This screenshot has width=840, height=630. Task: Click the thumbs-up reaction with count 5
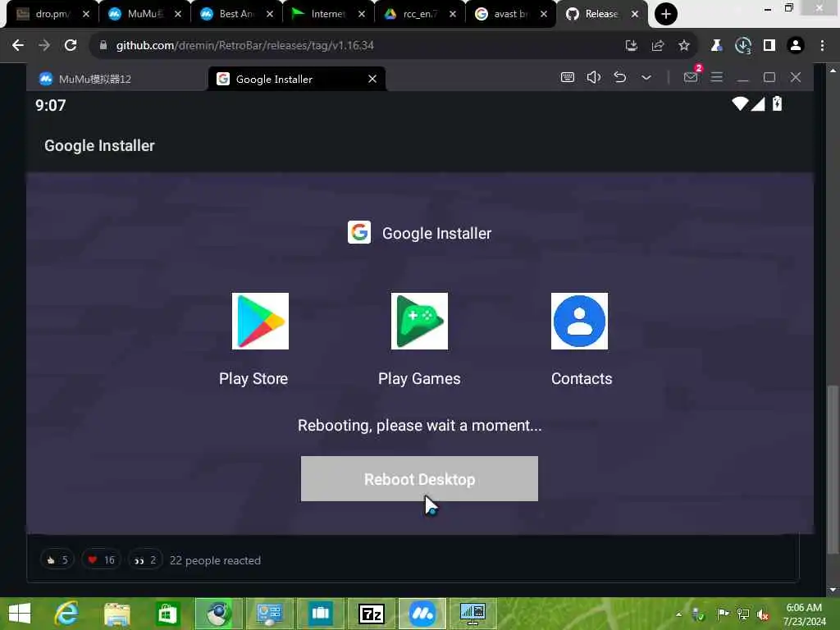tap(57, 559)
